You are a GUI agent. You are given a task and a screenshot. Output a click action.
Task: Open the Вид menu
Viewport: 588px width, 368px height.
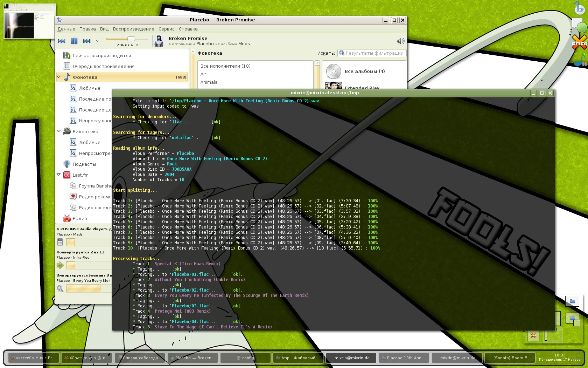point(104,29)
